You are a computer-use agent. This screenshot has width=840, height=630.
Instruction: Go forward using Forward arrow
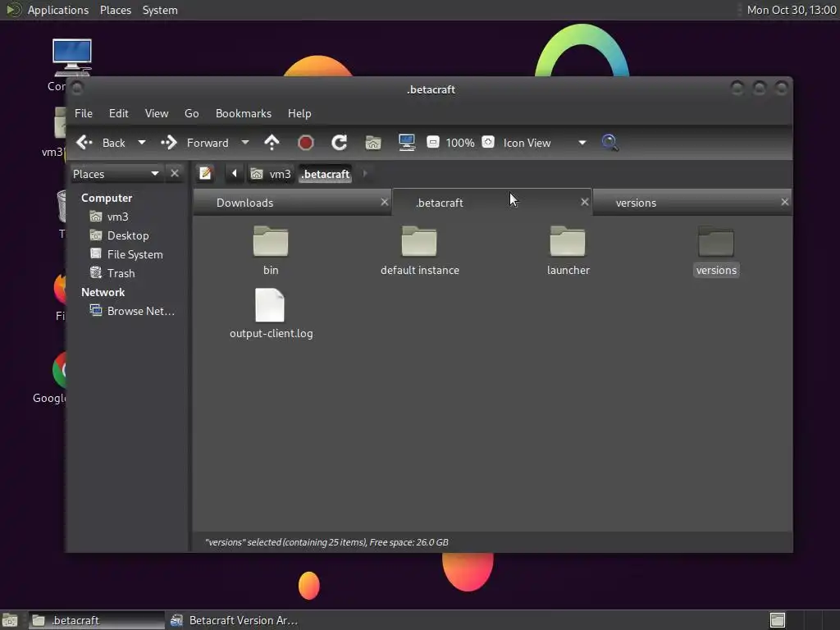pyautogui.click(x=194, y=143)
